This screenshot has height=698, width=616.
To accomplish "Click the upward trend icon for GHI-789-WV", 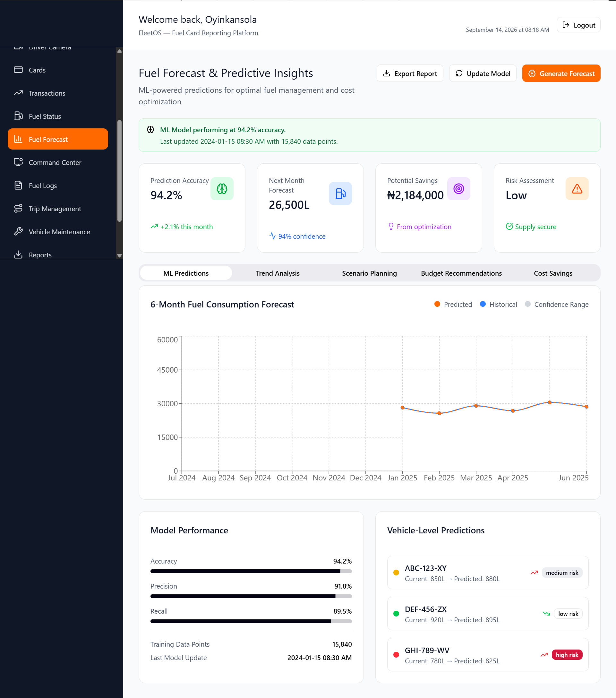I will pos(544,655).
